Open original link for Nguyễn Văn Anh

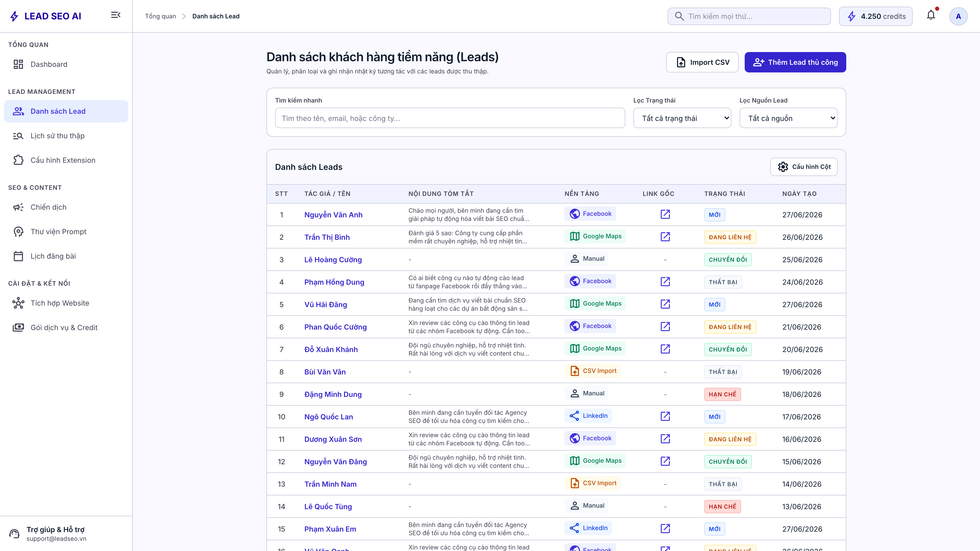[x=665, y=214]
